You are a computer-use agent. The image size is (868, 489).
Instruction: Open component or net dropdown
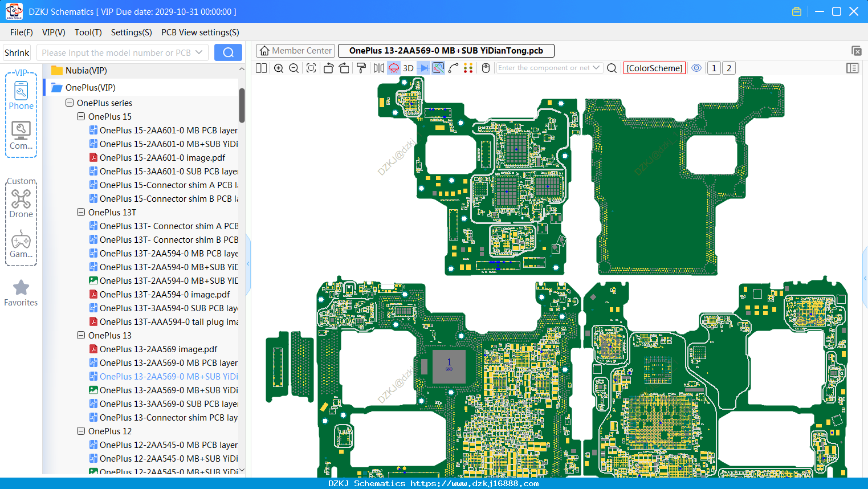pos(596,68)
